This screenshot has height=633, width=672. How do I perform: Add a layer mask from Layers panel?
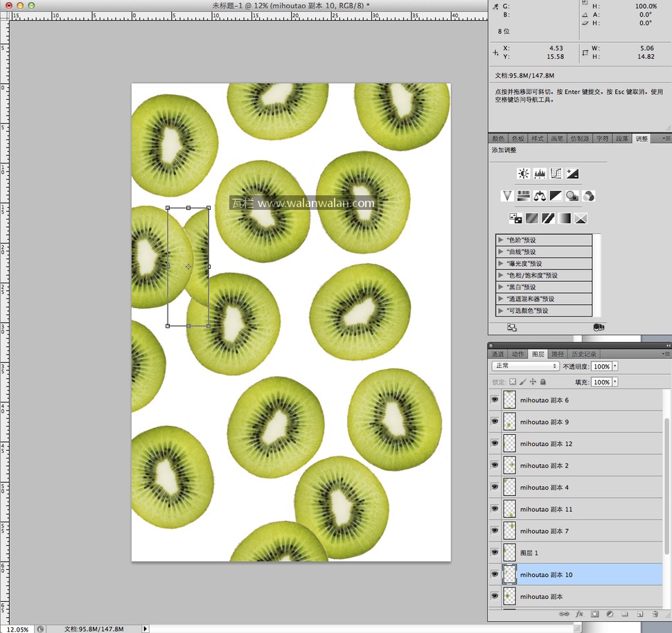click(x=594, y=614)
